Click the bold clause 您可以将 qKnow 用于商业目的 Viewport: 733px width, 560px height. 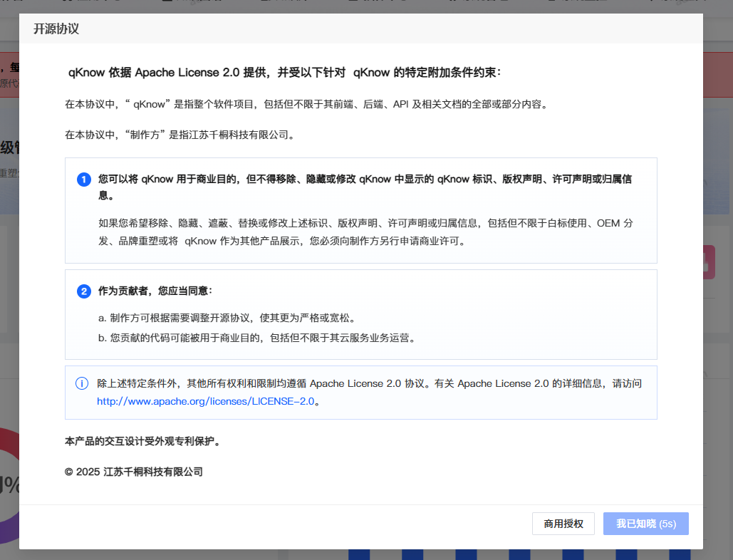tap(365, 187)
